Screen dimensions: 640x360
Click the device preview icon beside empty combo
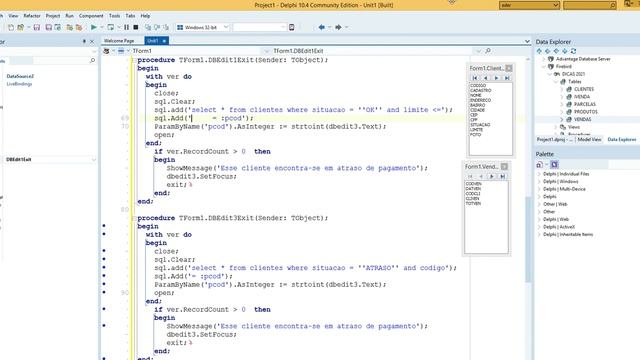tap(291, 27)
